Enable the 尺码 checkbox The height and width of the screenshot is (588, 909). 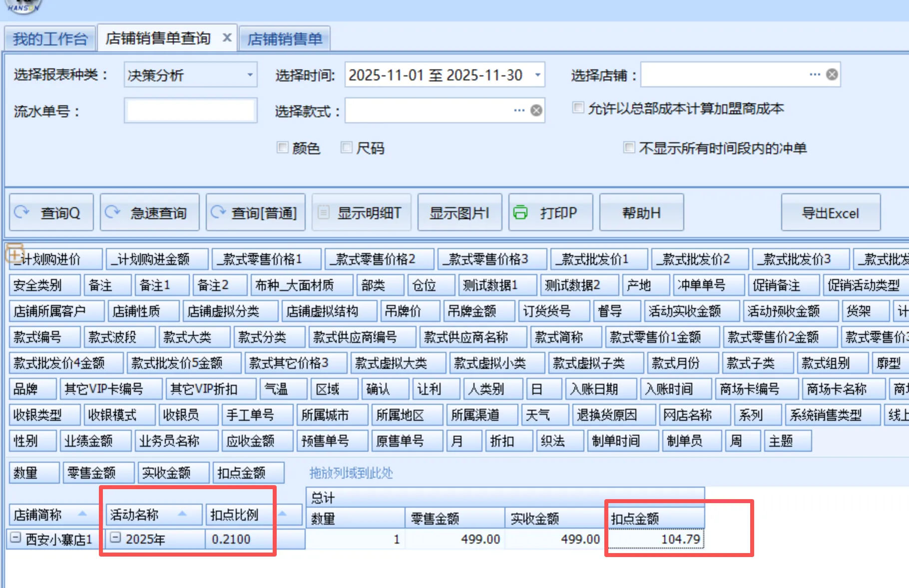(346, 147)
